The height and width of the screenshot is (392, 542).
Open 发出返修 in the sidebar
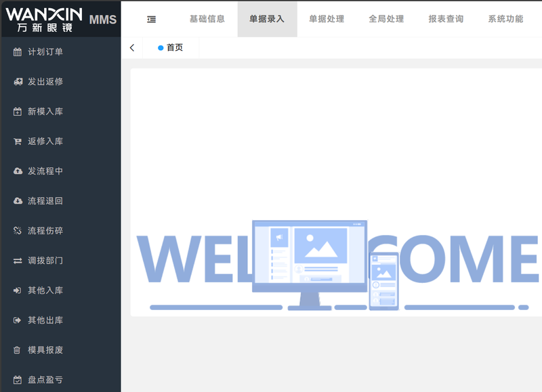pyautogui.click(x=60, y=82)
